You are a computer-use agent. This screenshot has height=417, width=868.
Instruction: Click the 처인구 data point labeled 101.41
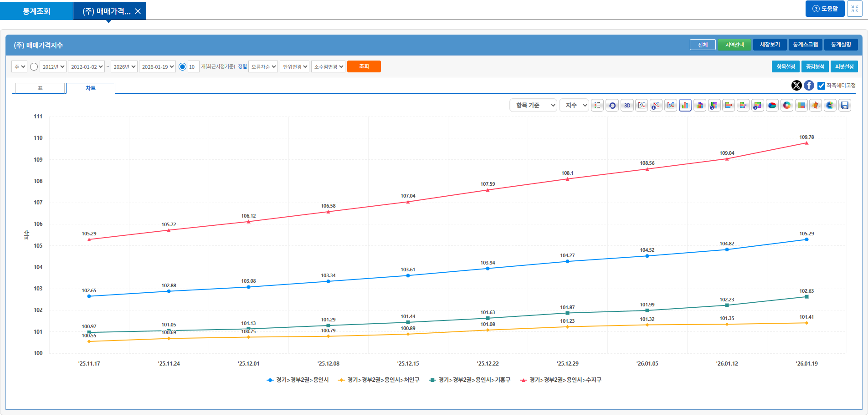click(x=806, y=323)
